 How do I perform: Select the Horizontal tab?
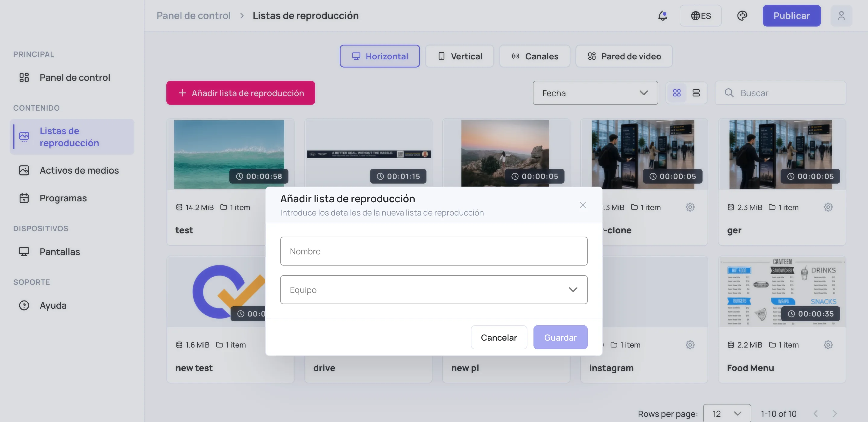[380, 56]
